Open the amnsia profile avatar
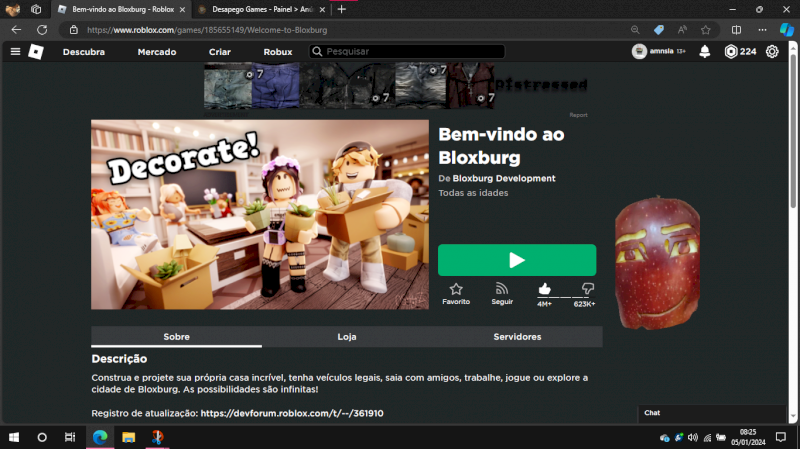 coord(639,52)
